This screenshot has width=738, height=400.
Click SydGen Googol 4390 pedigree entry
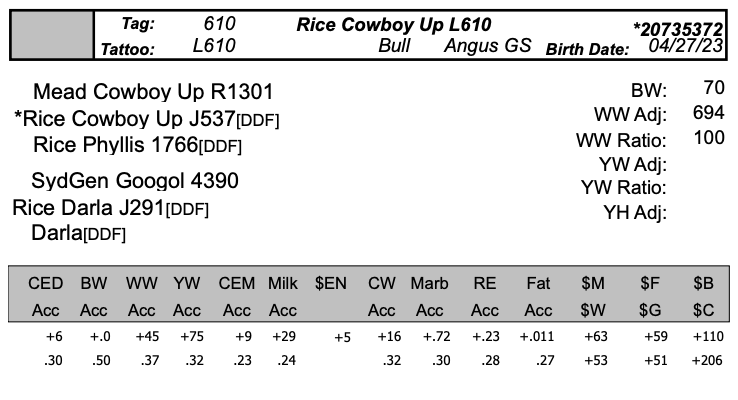(135, 181)
